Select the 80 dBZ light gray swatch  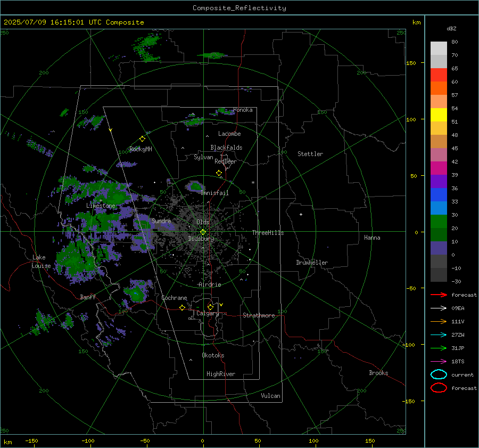(x=439, y=48)
